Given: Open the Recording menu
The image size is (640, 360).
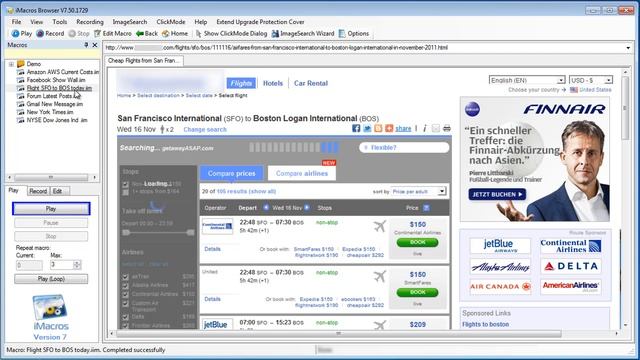Looking at the screenshot, I should pos(90,22).
